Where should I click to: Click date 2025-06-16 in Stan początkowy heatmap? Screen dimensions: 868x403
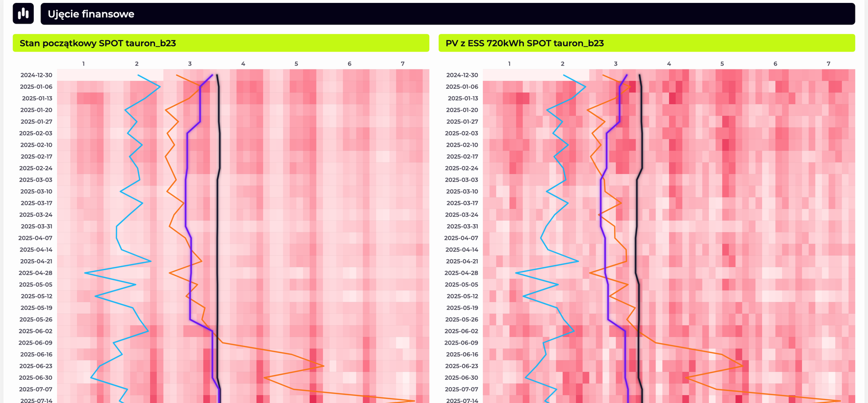36,354
